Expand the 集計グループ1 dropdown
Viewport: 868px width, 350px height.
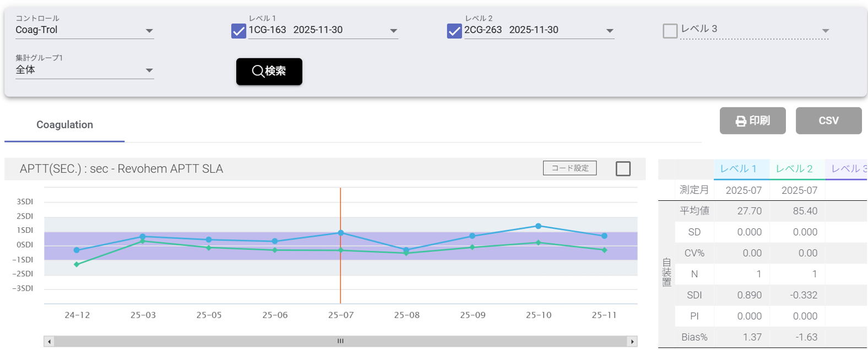tap(149, 70)
